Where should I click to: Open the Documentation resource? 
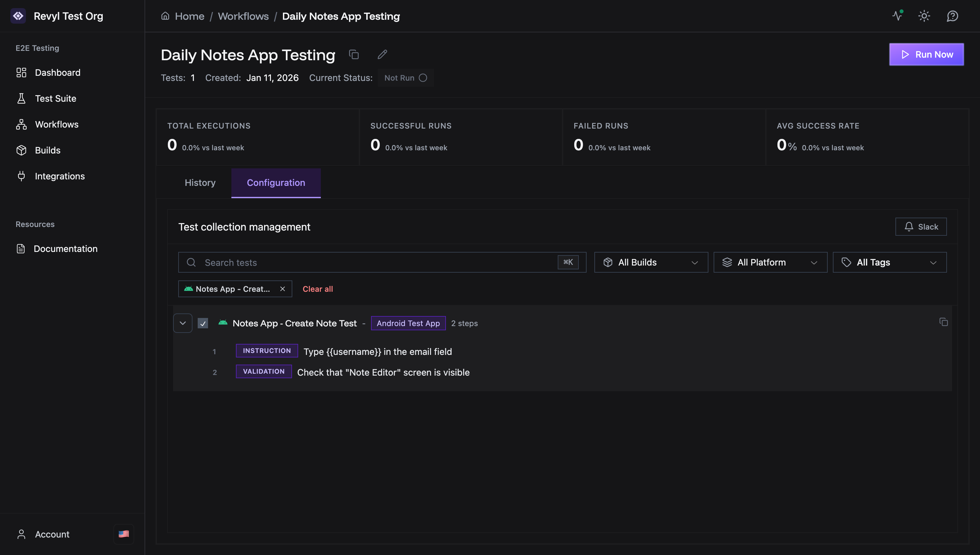click(x=65, y=249)
